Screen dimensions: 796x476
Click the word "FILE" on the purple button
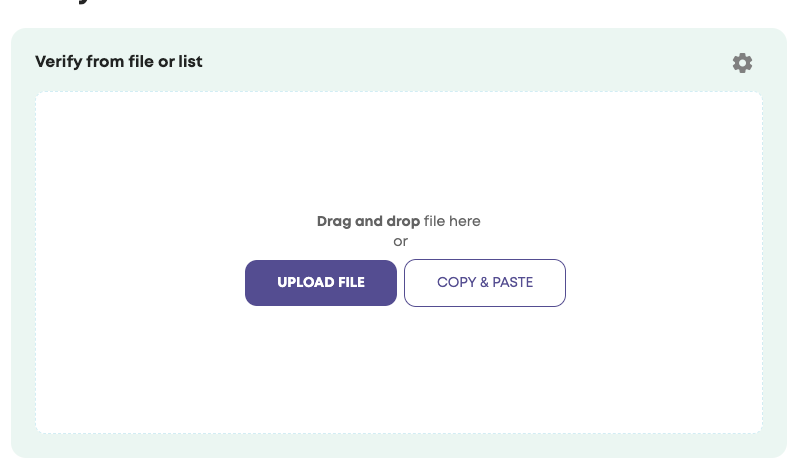click(x=351, y=283)
